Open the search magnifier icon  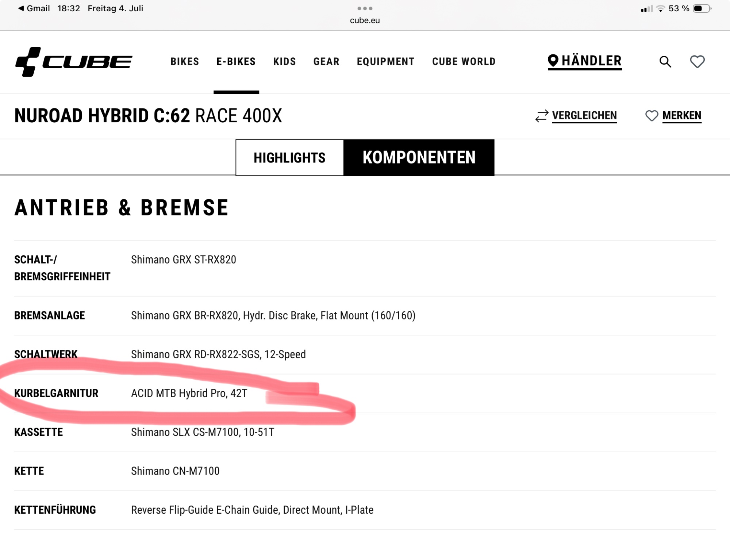[x=665, y=62]
